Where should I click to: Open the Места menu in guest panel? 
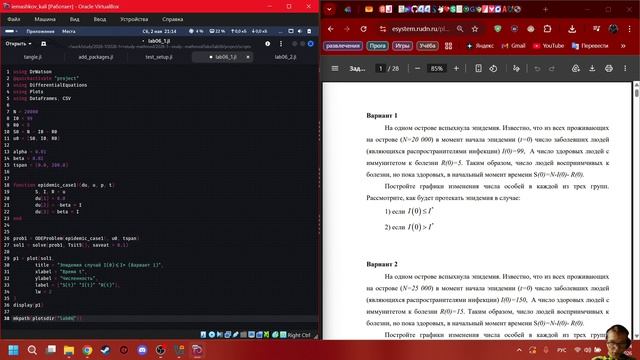(69, 31)
